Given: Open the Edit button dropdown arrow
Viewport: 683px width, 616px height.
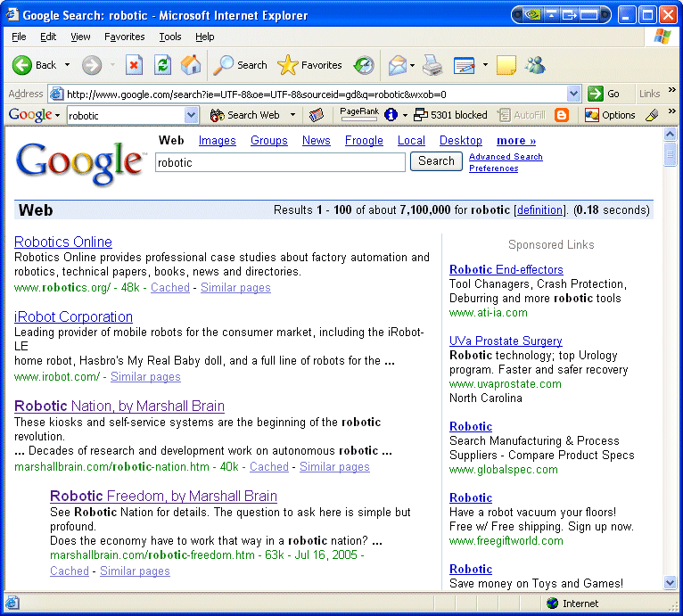Looking at the screenshot, I should (x=485, y=65).
